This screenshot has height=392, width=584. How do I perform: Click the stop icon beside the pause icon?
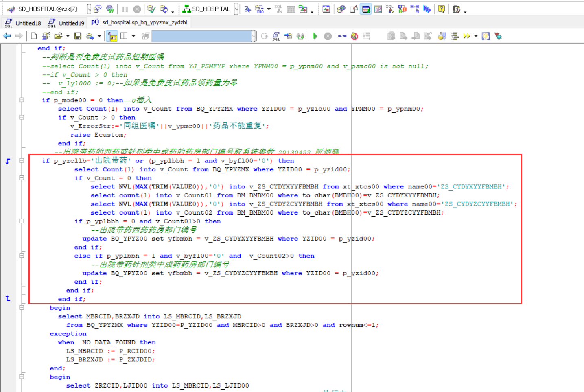click(x=138, y=9)
